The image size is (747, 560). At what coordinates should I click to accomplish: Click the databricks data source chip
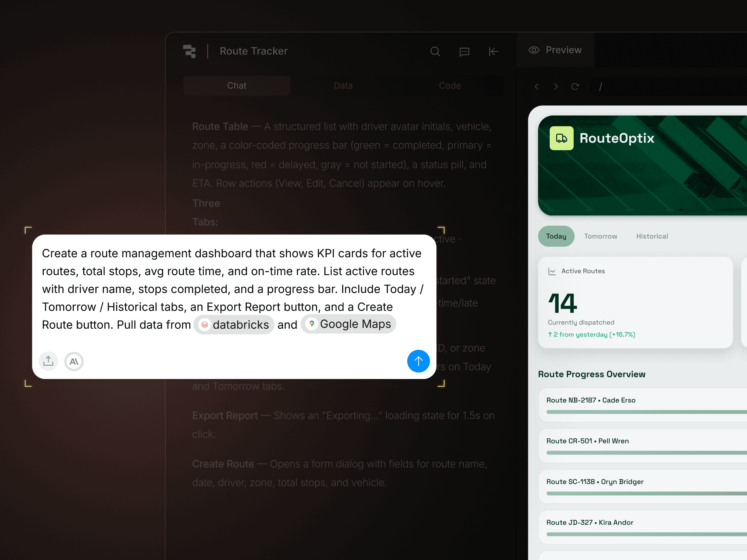(x=234, y=325)
